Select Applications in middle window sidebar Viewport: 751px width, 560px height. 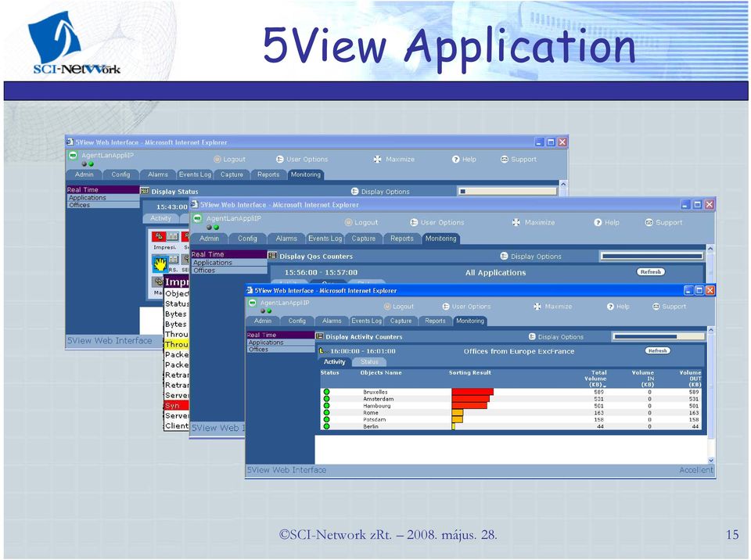point(229,263)
